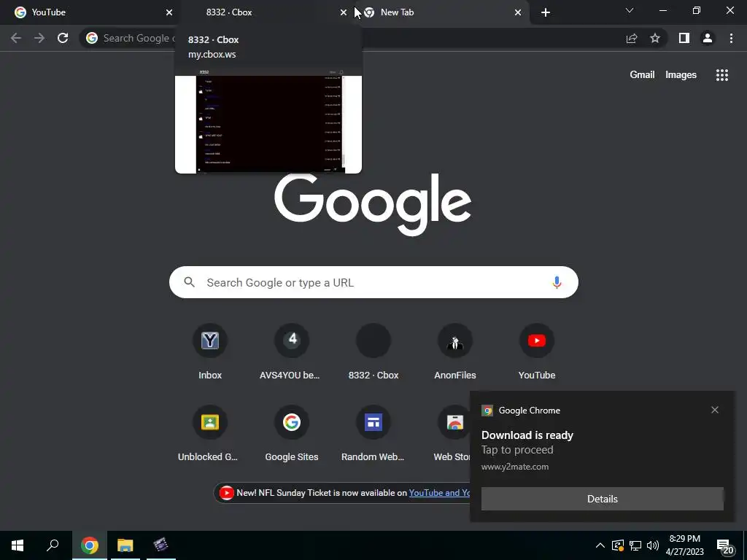Screen dimensions: 747x560
Task: Open Windows taskbar search
Action: click(x=53, y=545)
